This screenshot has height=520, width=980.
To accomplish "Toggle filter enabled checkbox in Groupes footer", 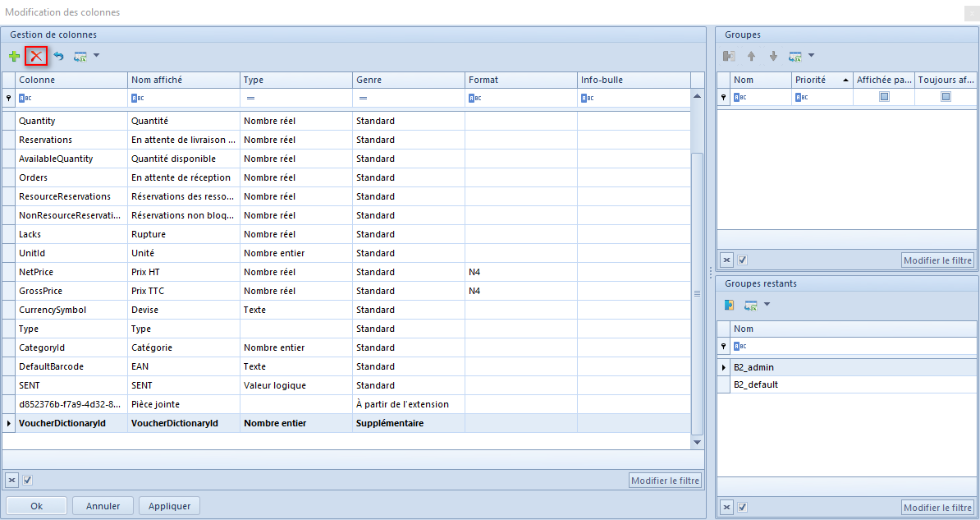I will click(743, 260).
